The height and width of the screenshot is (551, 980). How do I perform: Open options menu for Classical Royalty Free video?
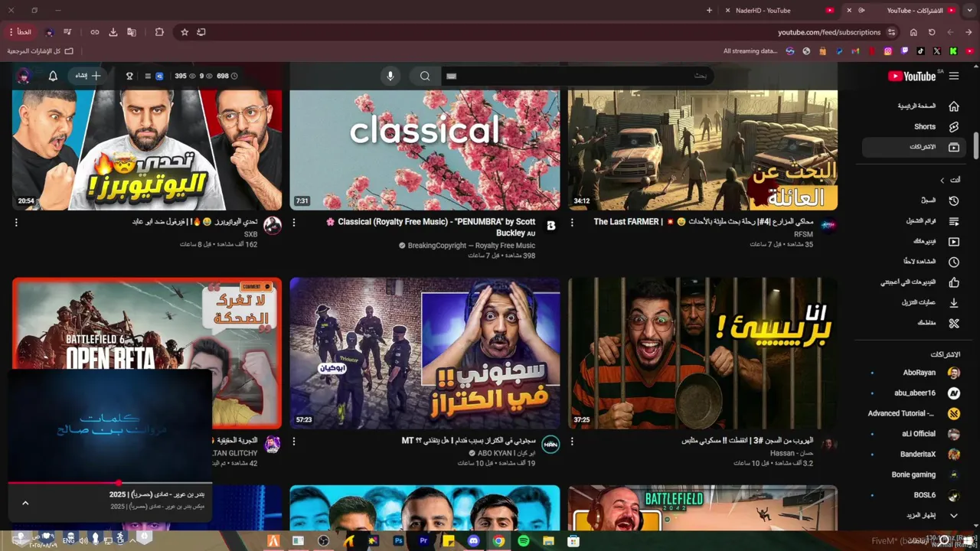coord(294,223)
